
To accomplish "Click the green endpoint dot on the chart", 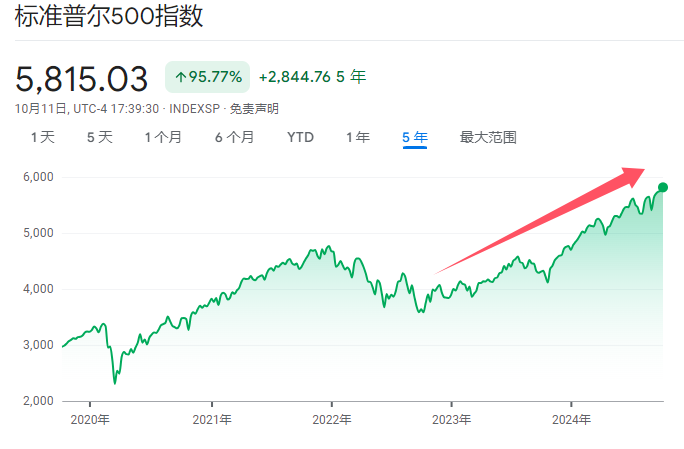I will coord(663,188).
